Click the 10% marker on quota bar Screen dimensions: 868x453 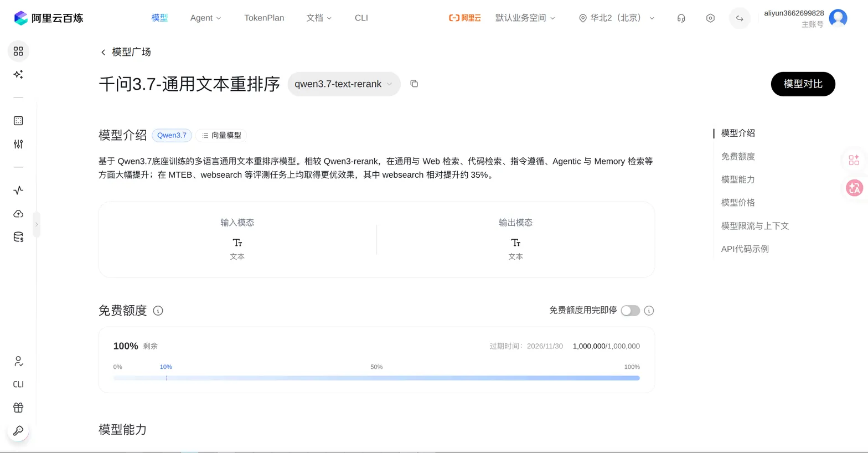coord(166,367)
